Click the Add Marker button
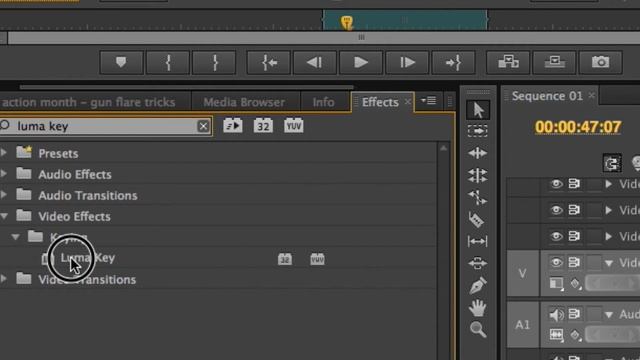This screenshot has height=360, width=640. pyautogui.click(x=121, y=62)
